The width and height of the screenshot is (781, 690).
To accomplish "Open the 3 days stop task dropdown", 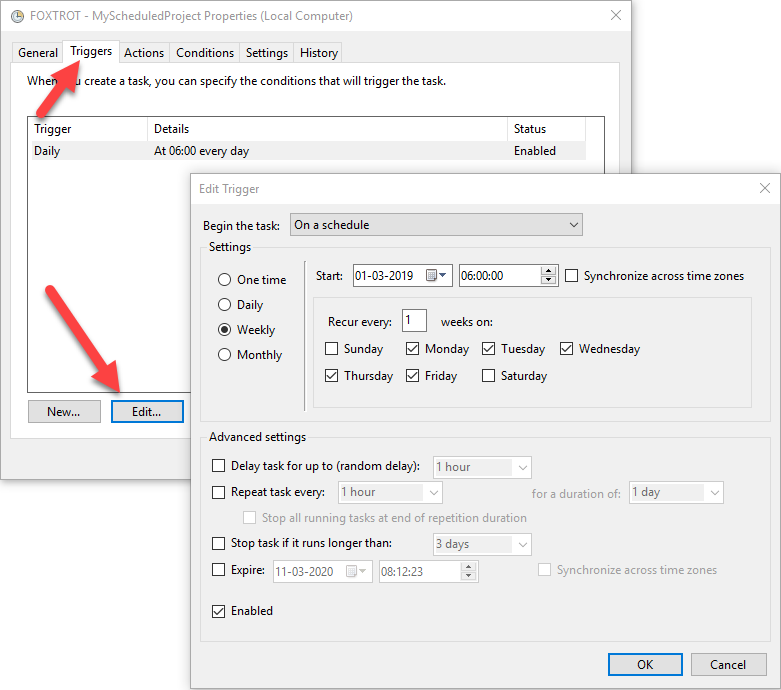I will [x=482, y=544].
